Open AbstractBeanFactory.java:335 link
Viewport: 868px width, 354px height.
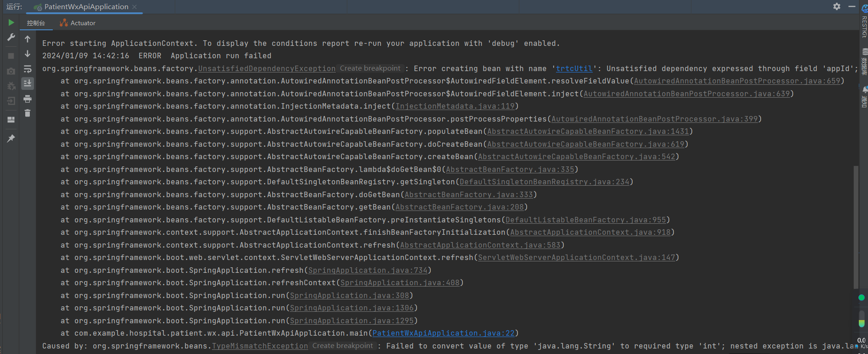[x=510, y=169]
